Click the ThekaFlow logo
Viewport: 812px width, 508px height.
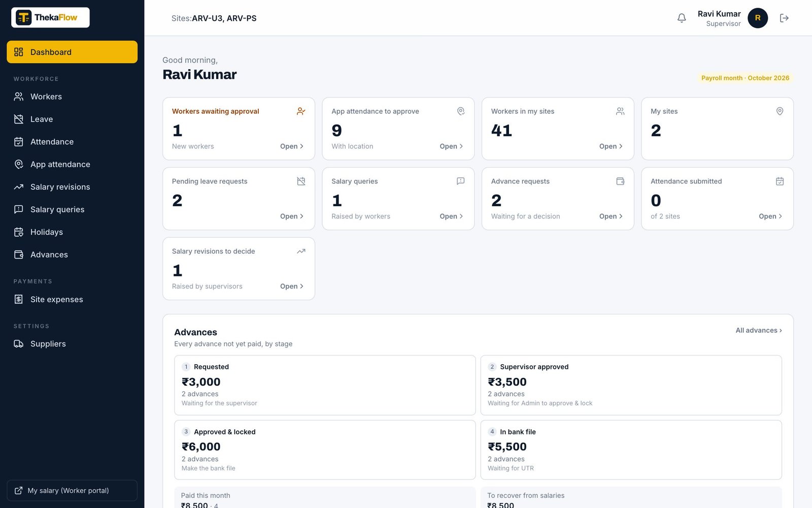click(x=50, y=17)
